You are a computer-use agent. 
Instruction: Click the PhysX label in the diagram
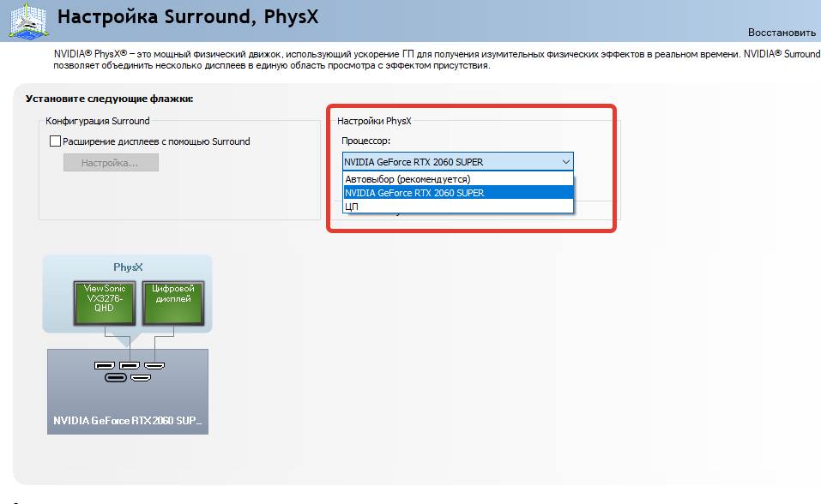coord(128,267)
